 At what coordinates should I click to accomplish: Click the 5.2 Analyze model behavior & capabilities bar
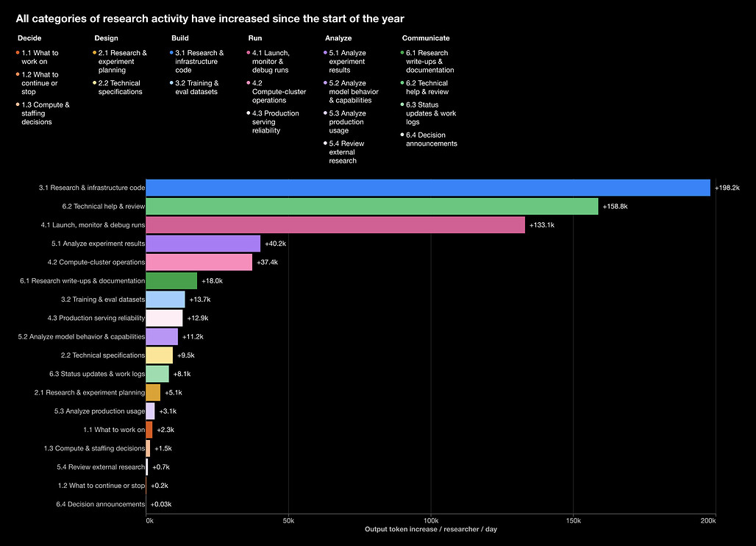pyautogui.click(x=162, y=337)
